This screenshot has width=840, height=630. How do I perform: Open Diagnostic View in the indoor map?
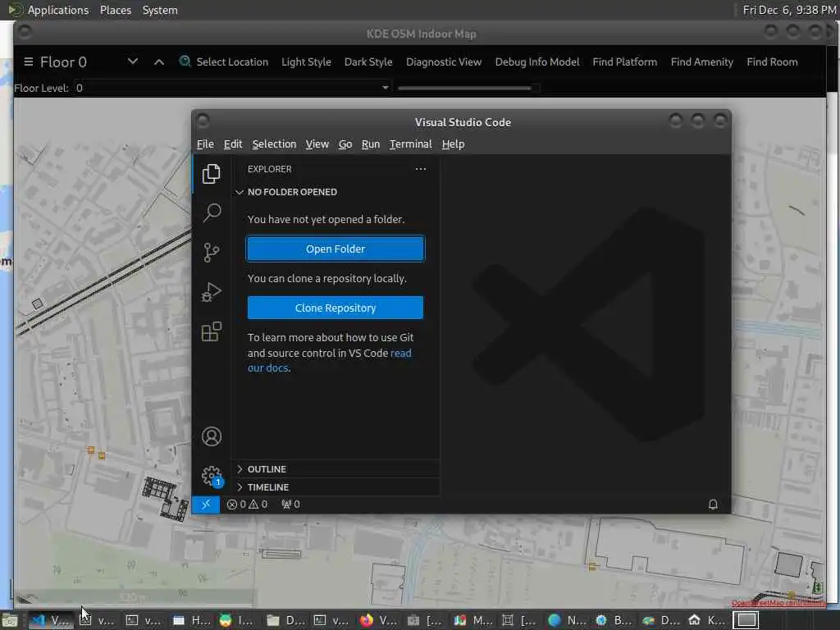point(444,62)
